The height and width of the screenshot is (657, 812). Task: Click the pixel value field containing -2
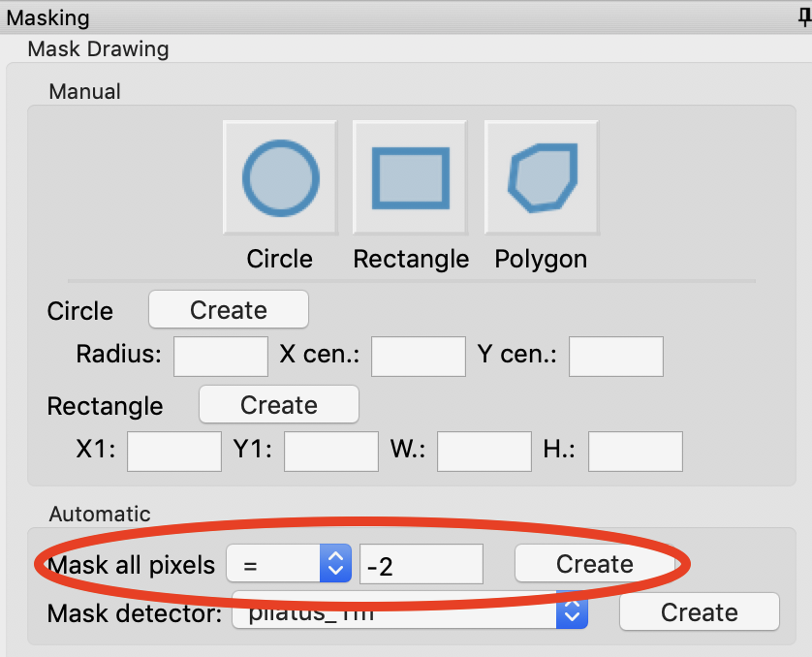[422, 564]
